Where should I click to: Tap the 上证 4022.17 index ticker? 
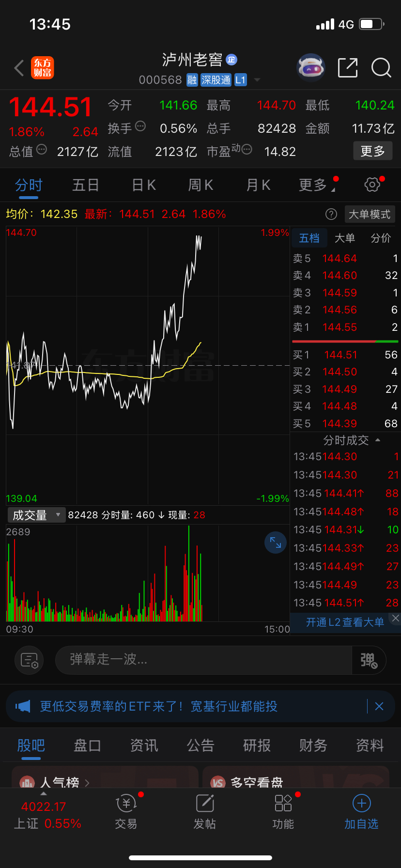pyautogui.click(x=47, y=815)
